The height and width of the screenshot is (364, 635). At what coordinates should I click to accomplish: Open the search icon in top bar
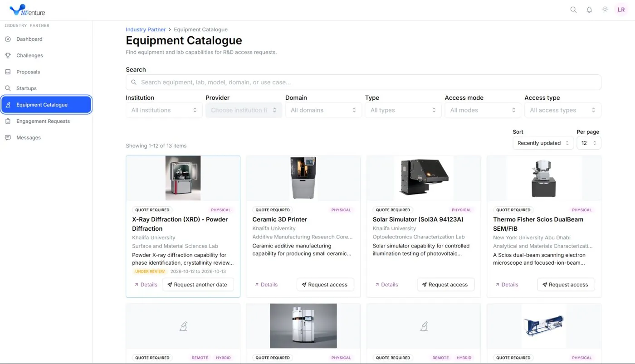click(x=573, y=10)
